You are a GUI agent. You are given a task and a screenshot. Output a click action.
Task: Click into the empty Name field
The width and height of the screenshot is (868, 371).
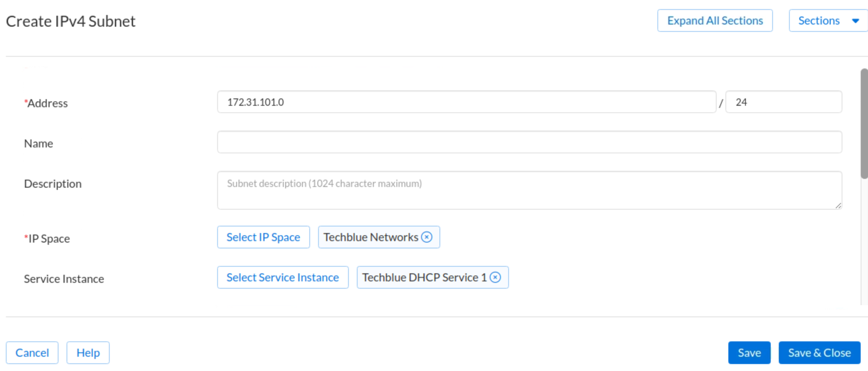[x=529, y=142]
